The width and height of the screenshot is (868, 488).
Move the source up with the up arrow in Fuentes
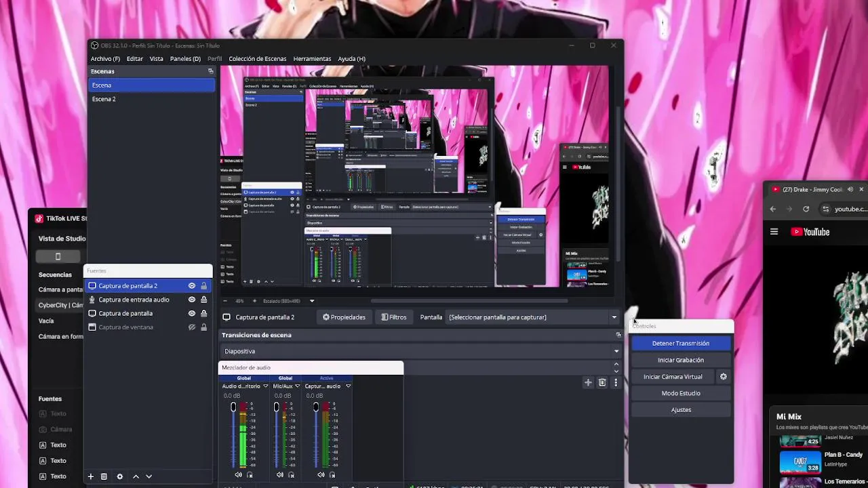click(136, 476)
